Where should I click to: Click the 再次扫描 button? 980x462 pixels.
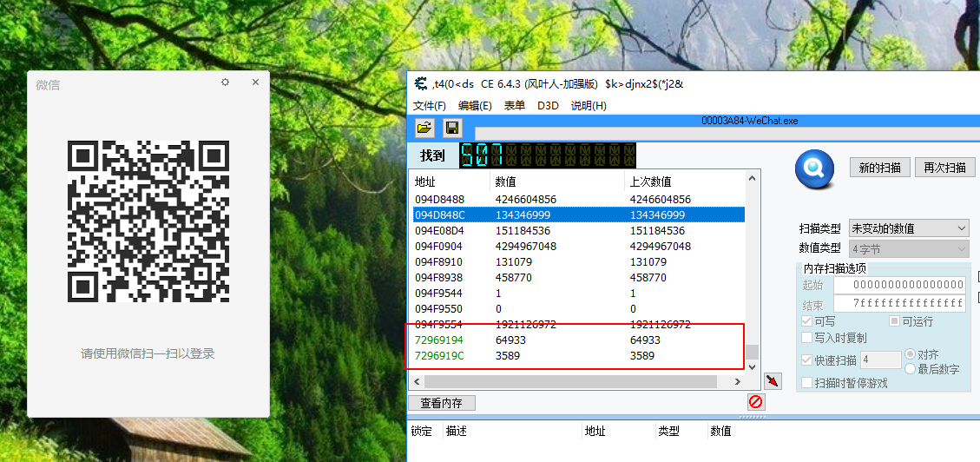[945, 168]
